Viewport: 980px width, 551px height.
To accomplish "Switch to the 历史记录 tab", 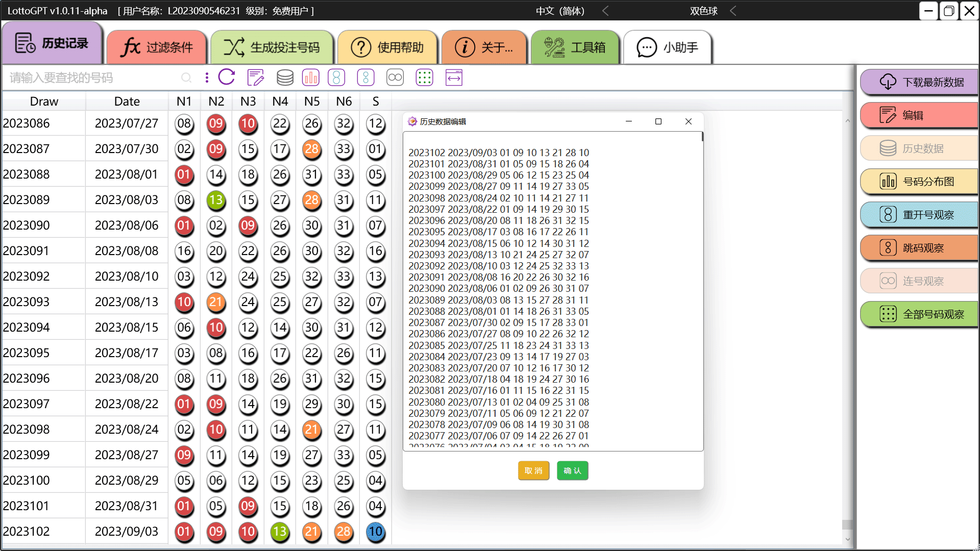I will (x=52, y=43).
